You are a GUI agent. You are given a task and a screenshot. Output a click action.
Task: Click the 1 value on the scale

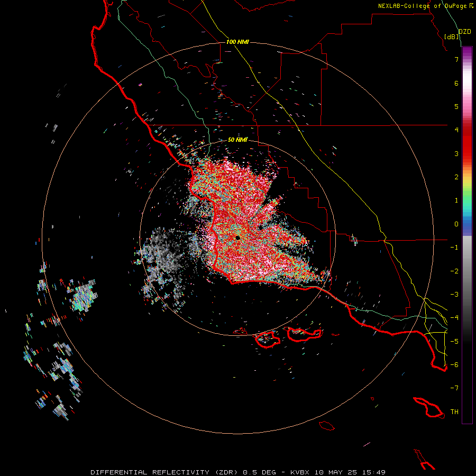[456, 200]
